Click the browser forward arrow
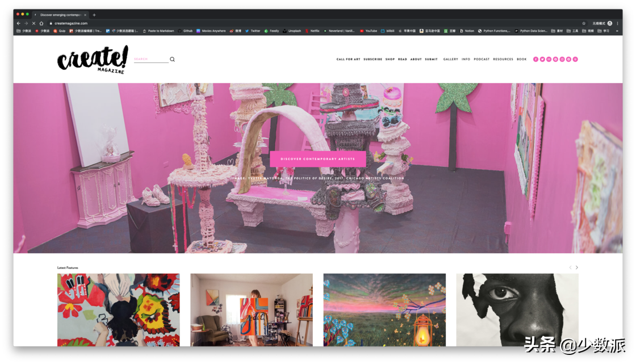Viewport: 636px width, 364px height. pos(26,23)
